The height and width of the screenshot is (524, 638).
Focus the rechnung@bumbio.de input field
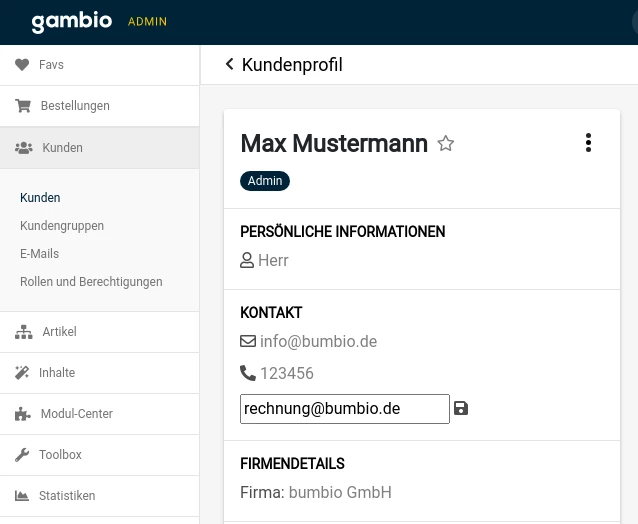[345, 409]
